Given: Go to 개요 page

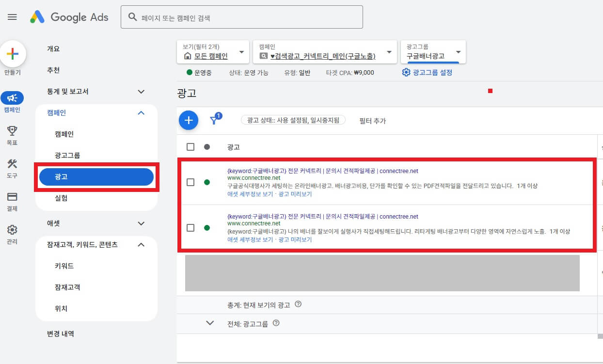Looking at the screenshot, I should click(x=53, y=49).
